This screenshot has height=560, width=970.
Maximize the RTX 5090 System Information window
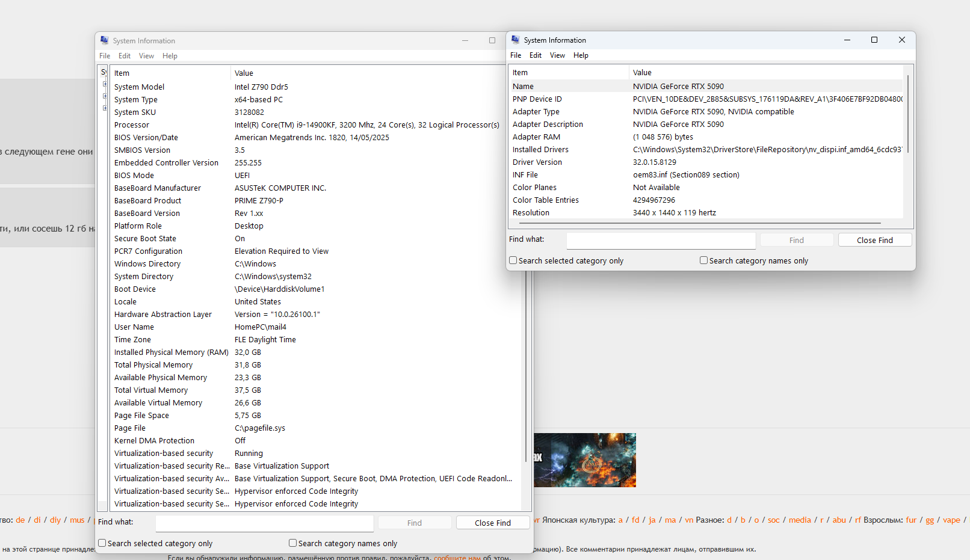coord(874,40)
